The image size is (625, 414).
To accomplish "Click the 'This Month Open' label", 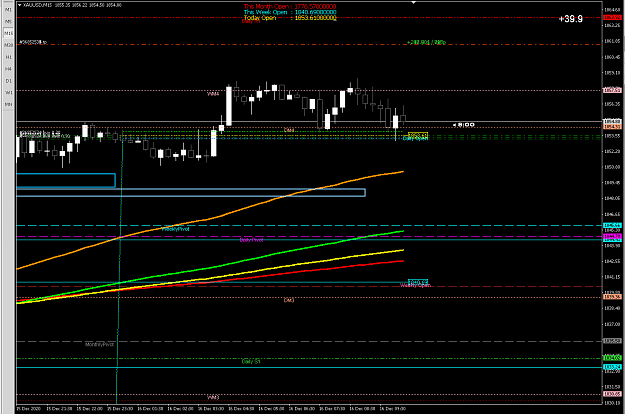I will 266,7.
